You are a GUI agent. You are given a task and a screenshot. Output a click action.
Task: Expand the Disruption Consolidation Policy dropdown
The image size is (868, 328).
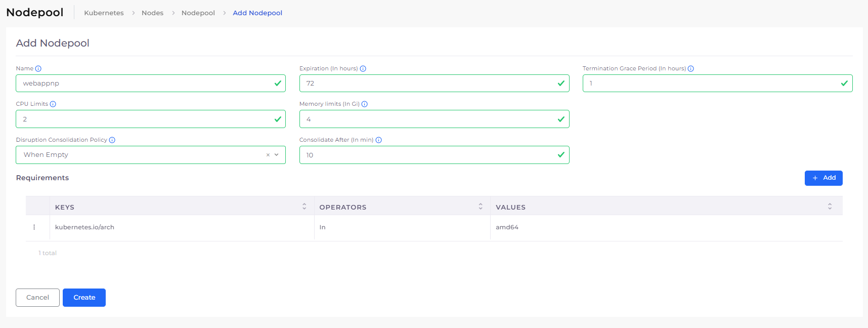(277, 155)
